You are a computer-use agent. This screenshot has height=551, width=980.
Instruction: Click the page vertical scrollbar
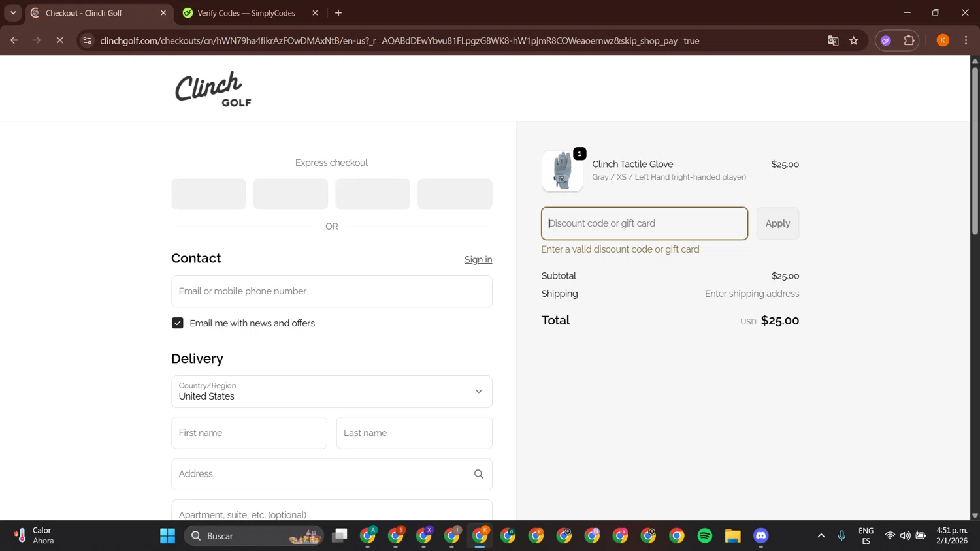point(975,150)
